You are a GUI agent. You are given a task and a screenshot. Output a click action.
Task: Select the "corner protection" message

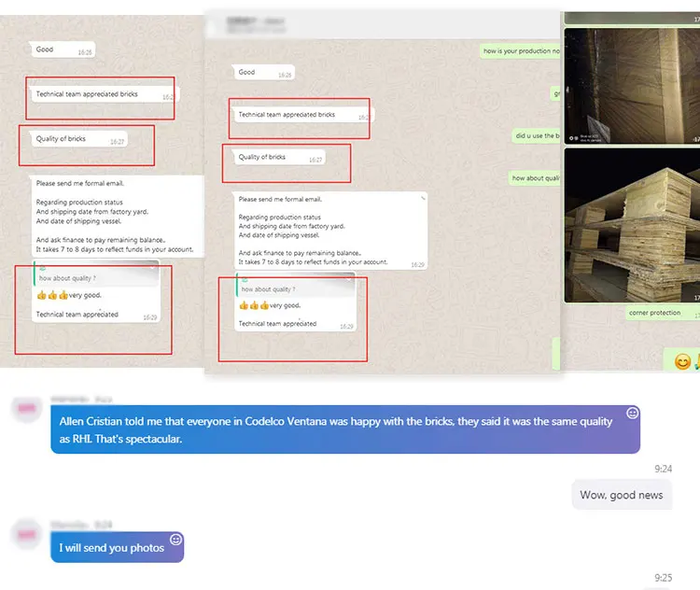click(x=653, y=313)
